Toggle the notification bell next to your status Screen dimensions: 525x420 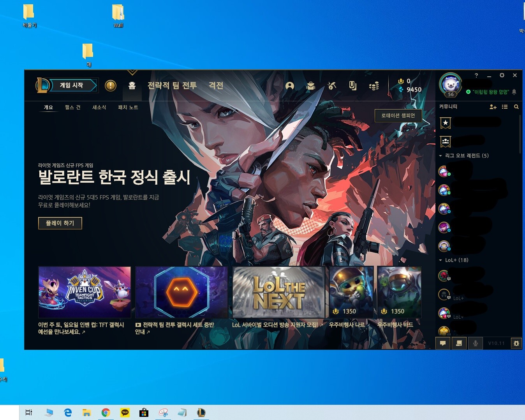point(514,92)
